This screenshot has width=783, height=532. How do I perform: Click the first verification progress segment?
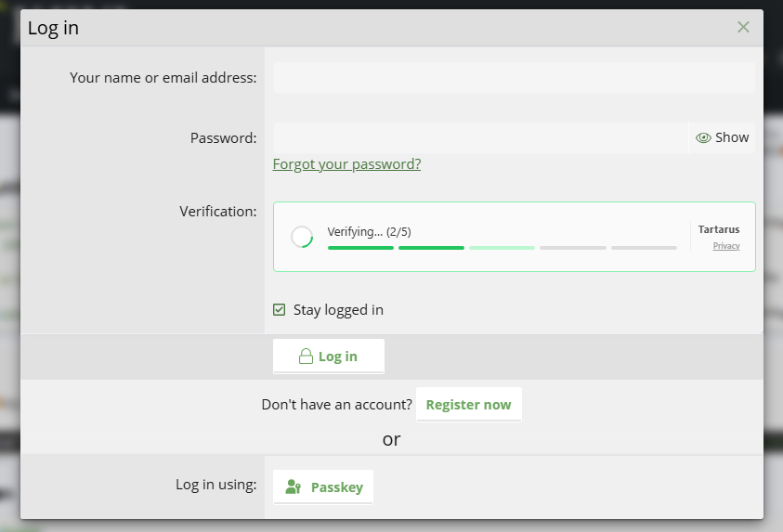tap(360, 248)
